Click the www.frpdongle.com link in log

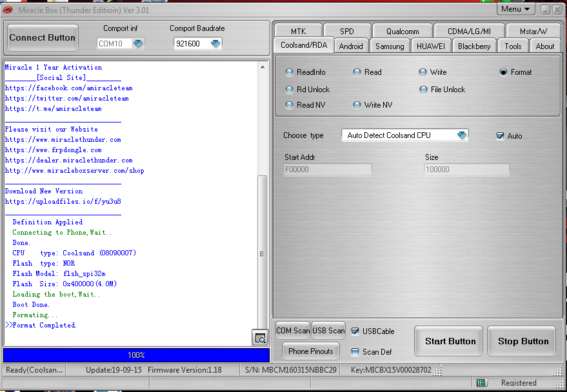pyautogui.click(x=53, y=150)
